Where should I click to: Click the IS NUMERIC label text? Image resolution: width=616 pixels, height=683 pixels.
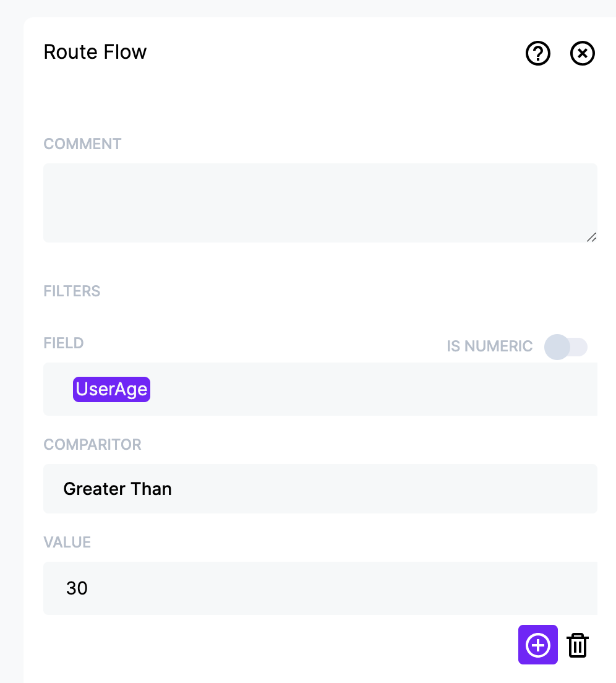[489, 346]
